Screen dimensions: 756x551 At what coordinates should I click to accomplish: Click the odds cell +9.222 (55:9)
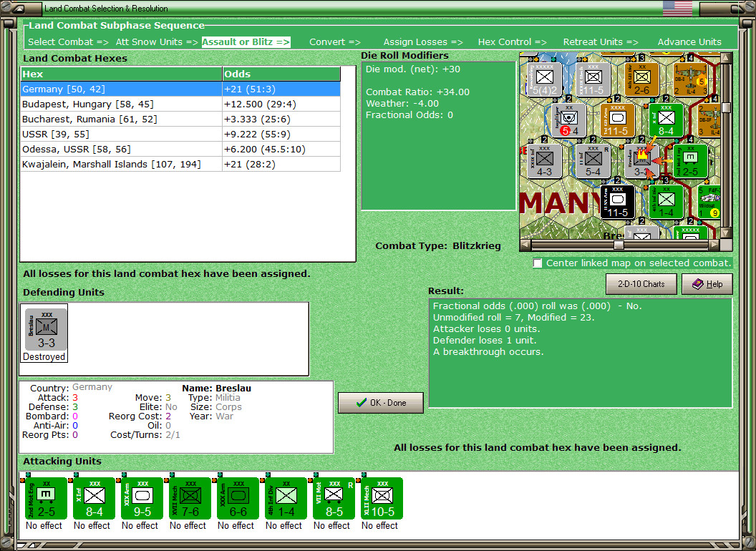pos(281,134)
